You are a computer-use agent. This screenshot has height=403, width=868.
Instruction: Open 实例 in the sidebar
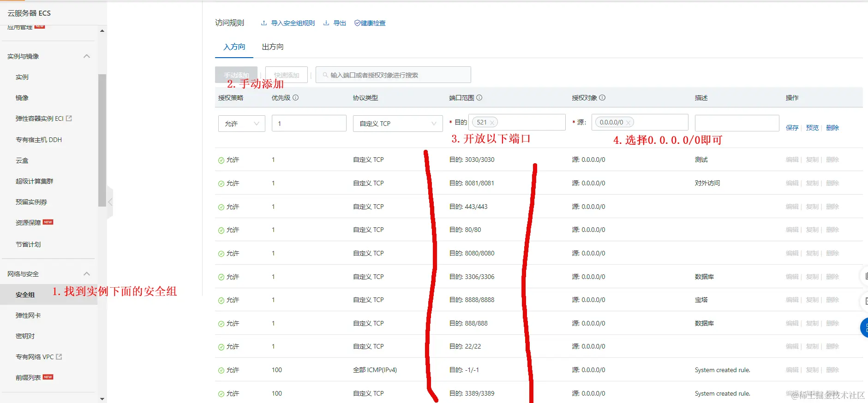point(22,77)
